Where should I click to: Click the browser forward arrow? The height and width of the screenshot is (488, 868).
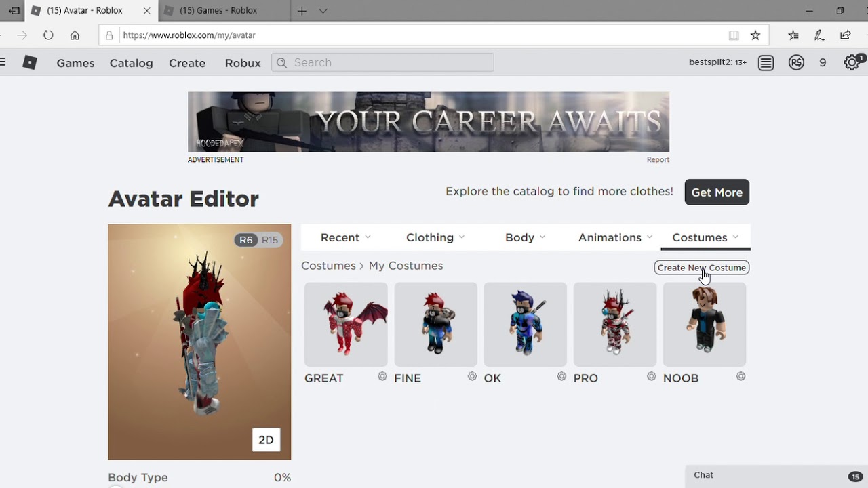(22, 35)
